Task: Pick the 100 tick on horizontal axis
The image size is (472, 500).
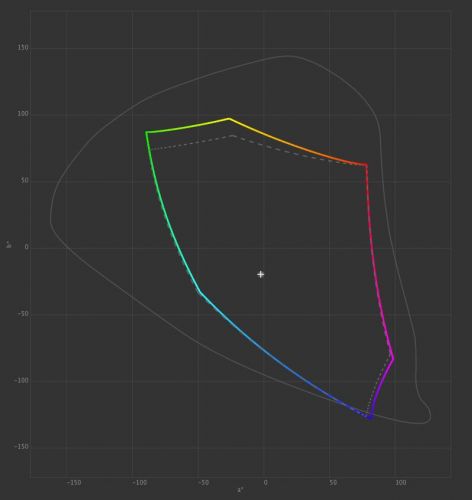Action: tap(400, 483)
